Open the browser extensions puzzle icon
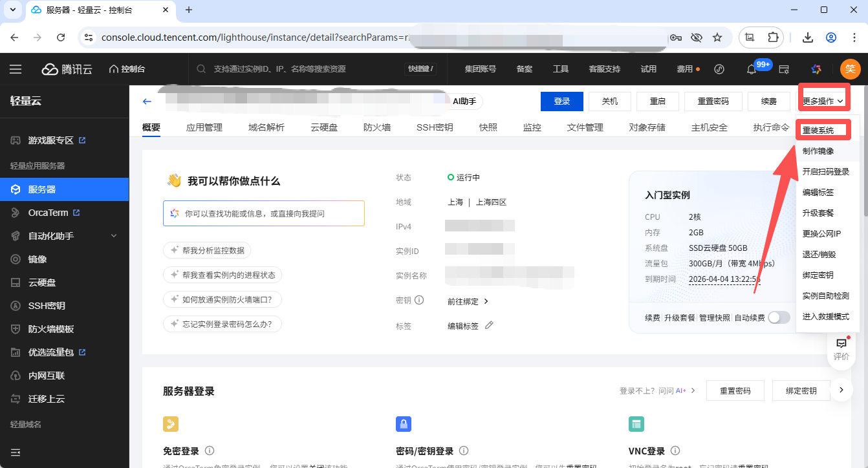 pyautogui.click(x=773, y=37)
